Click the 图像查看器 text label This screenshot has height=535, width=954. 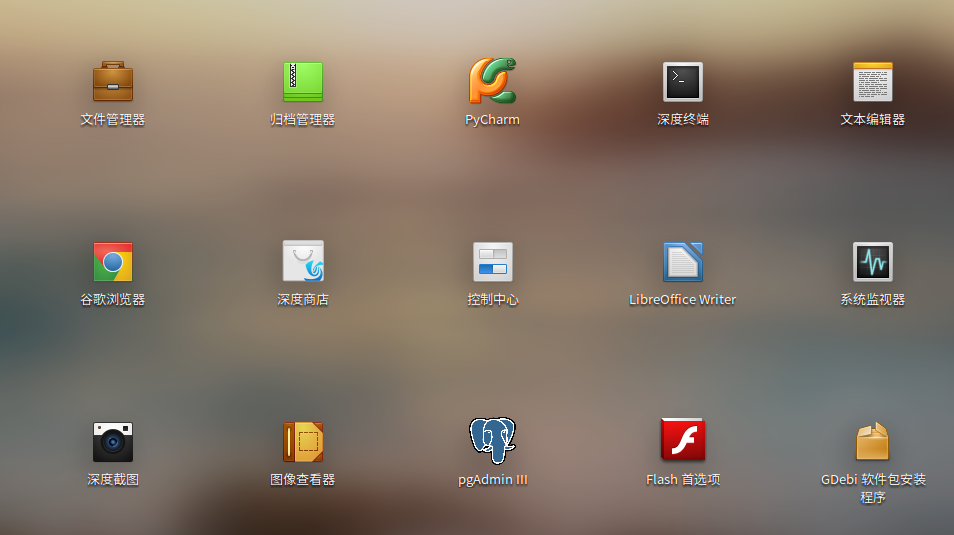[302, 480]
